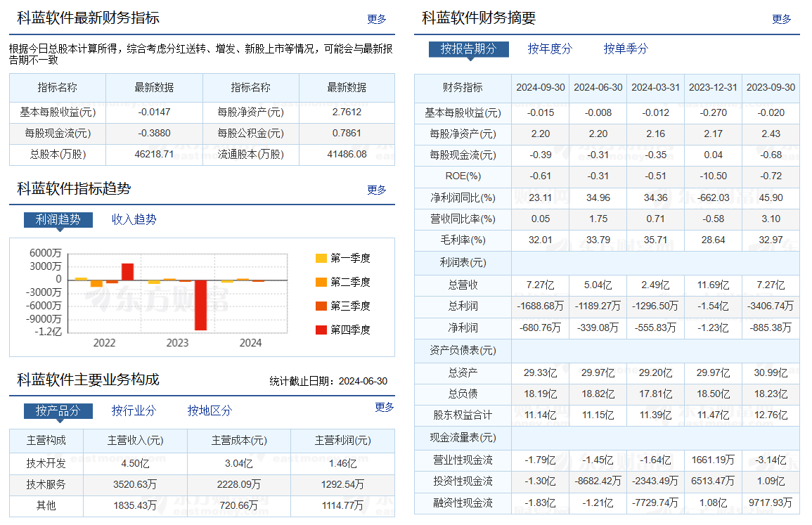This screenshot has width=812, height=525.
Task: Switch to 按单季分 tab
Action: (626, 49)
